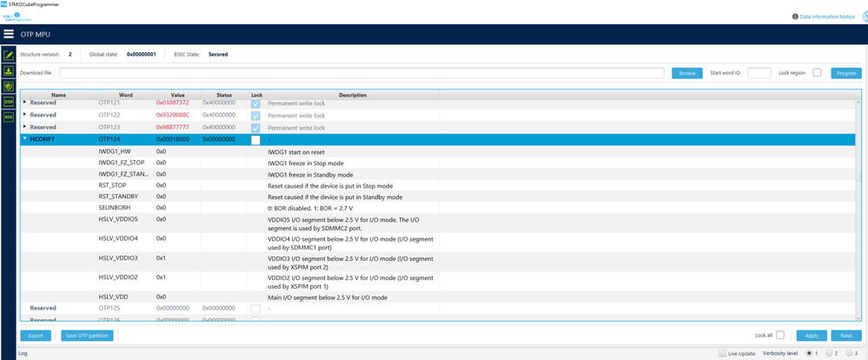
Task: Click the table scrollbar down arrow
Action: tap(858, 318)
